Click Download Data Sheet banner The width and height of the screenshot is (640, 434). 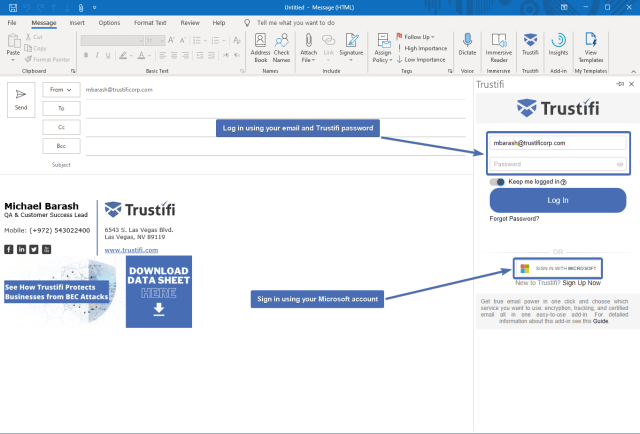159,292
